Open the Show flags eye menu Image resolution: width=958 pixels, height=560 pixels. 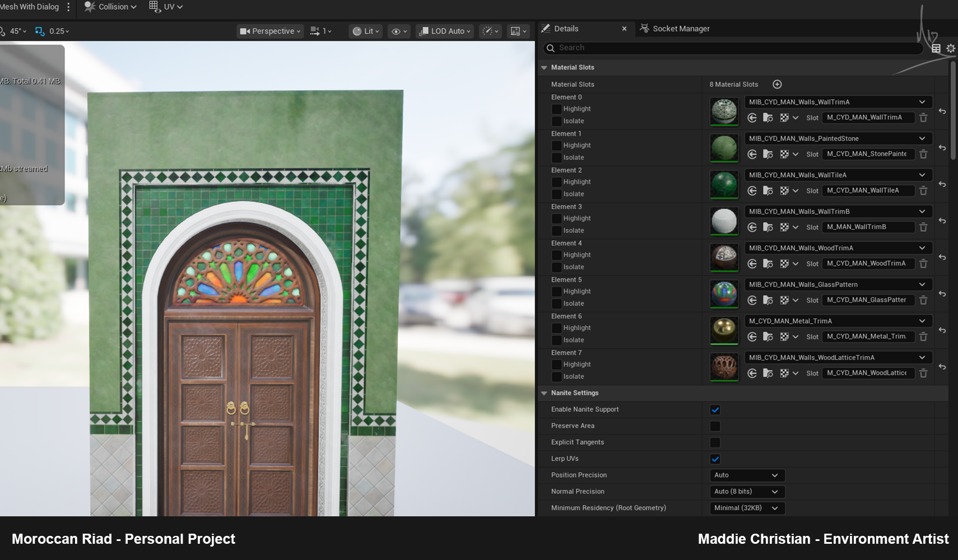[x=399, y=31]
